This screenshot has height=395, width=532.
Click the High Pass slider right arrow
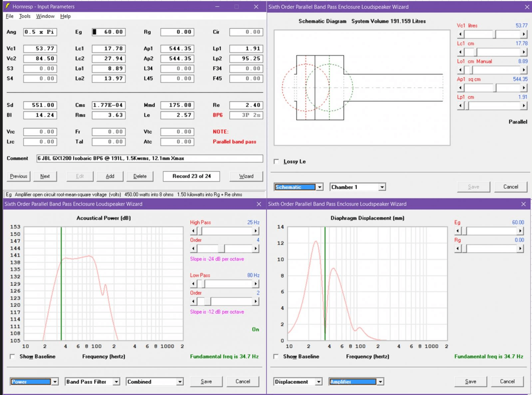[x=256, y=231]
